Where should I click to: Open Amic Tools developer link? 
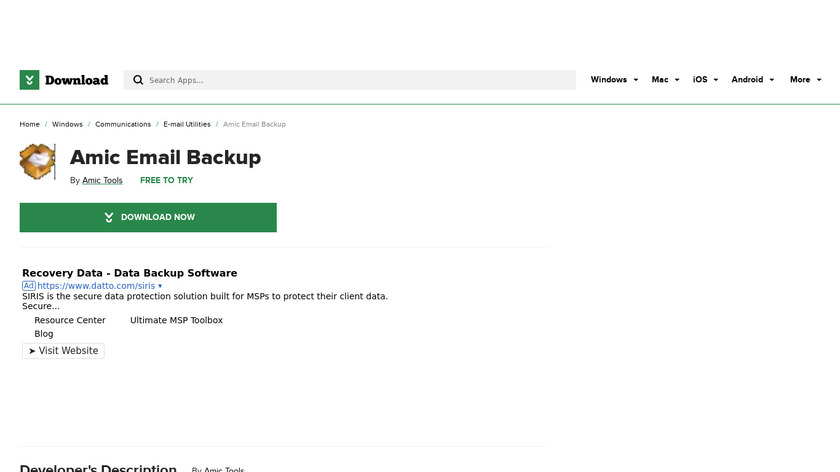pyautogui.click(x=102, y=181)
